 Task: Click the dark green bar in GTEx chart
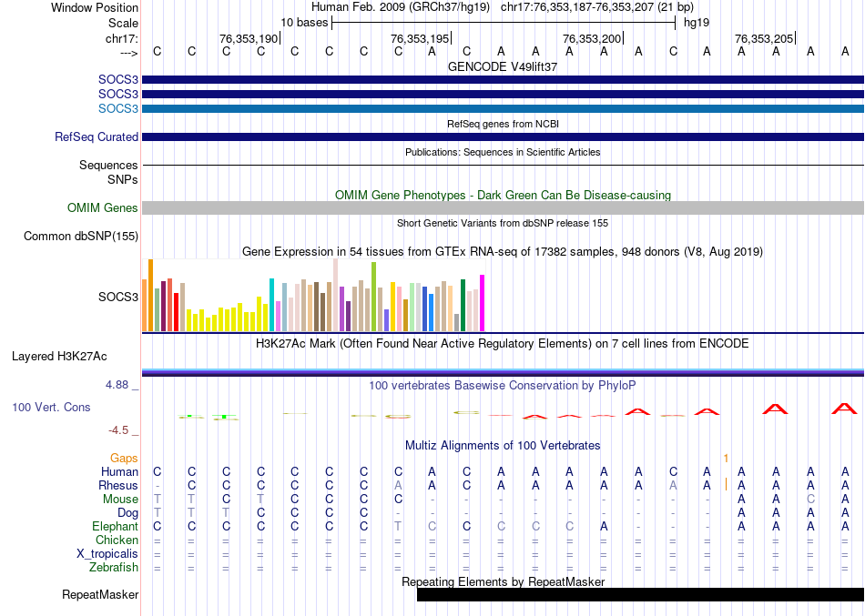pos(463,305)
